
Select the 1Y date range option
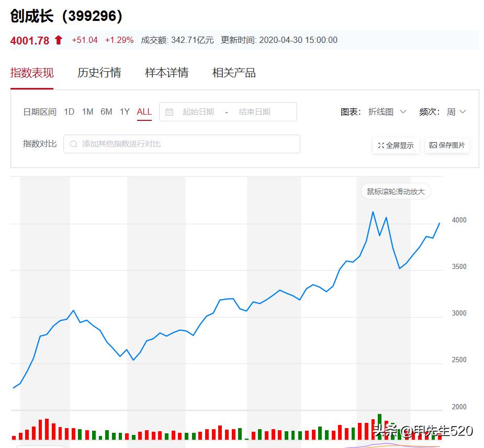tap(125, 111)
